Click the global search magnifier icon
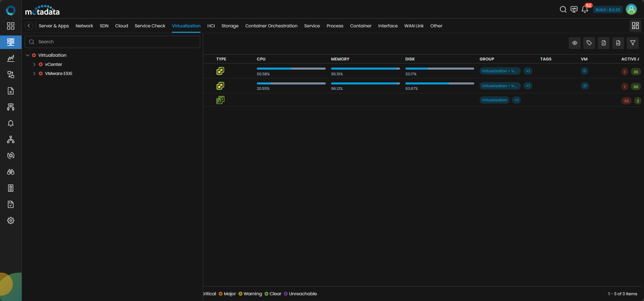This screenshot has width=644, height=301. pos(563,9)
